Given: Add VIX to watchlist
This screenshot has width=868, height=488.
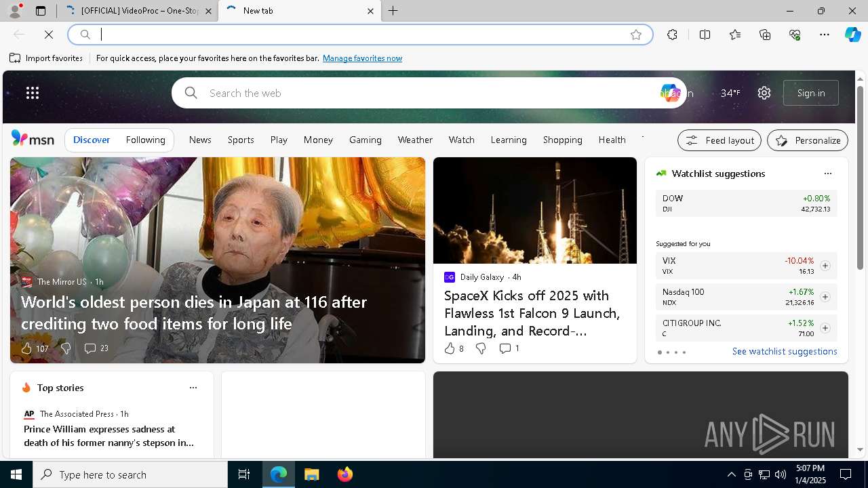Looking at the screenshot, I should point(825,266).
